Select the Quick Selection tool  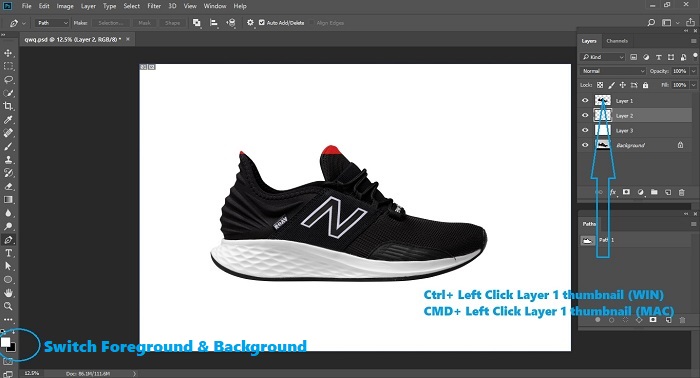[x=8, y=93]
